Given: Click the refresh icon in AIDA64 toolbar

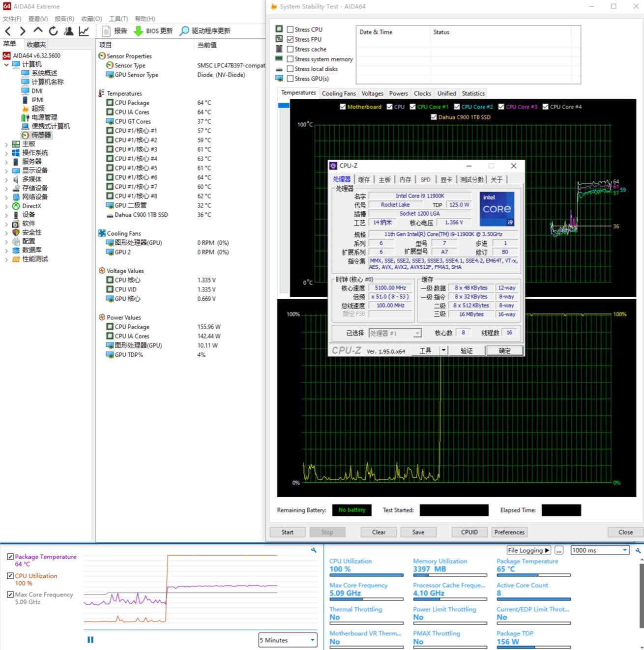Looking at the screenshot, I should [x=53, y=31].
